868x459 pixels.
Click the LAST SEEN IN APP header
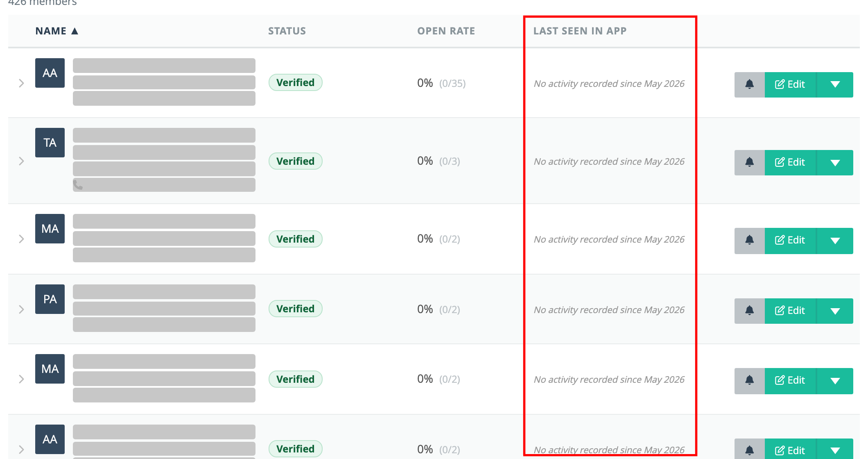tap(580, 31)
